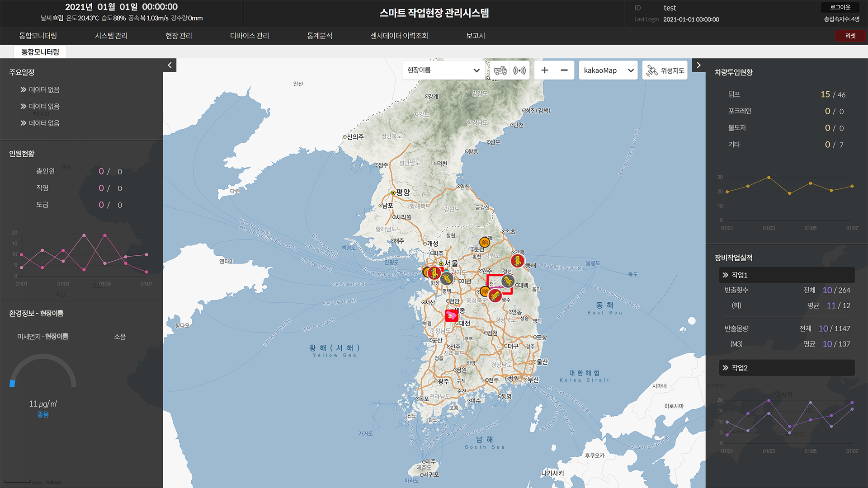Click gray dump truck marker near 태백
This screenshot has height=488, width=868.
point(508,281)
